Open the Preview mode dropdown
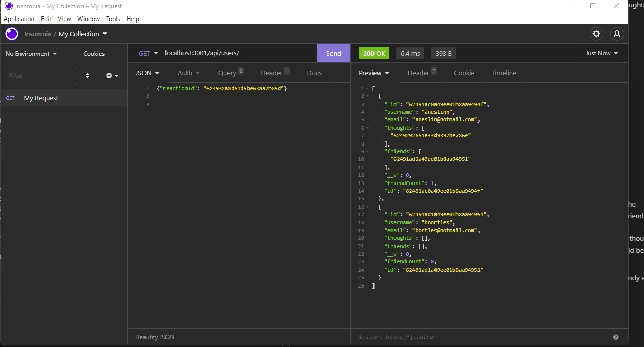Viewport: 644px width, 347px height. (374, 73)
